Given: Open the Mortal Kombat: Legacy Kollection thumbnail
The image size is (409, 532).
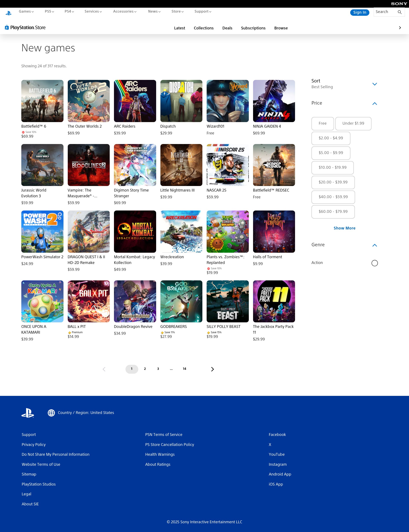Looking at the screenshot, I should click(135, 232).
